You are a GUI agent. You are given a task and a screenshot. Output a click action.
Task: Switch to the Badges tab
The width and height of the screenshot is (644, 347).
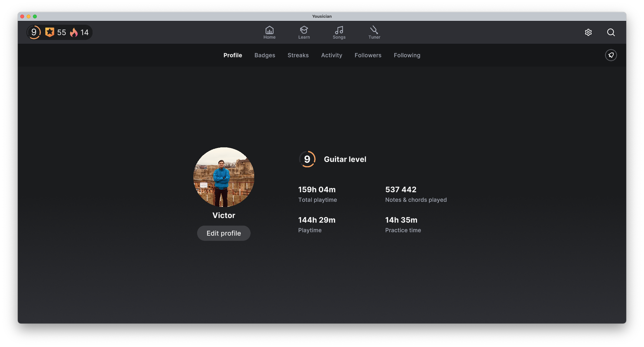point(265,55)
